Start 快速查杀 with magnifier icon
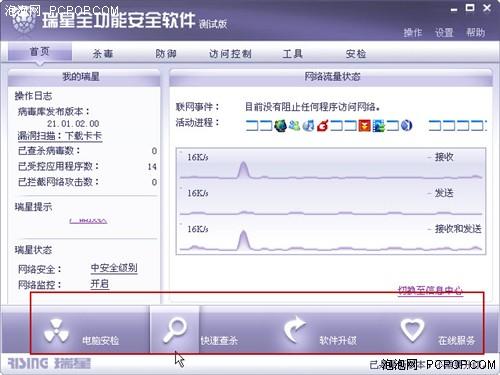Viewport: 500px width, 375px height. coord(175,330)
